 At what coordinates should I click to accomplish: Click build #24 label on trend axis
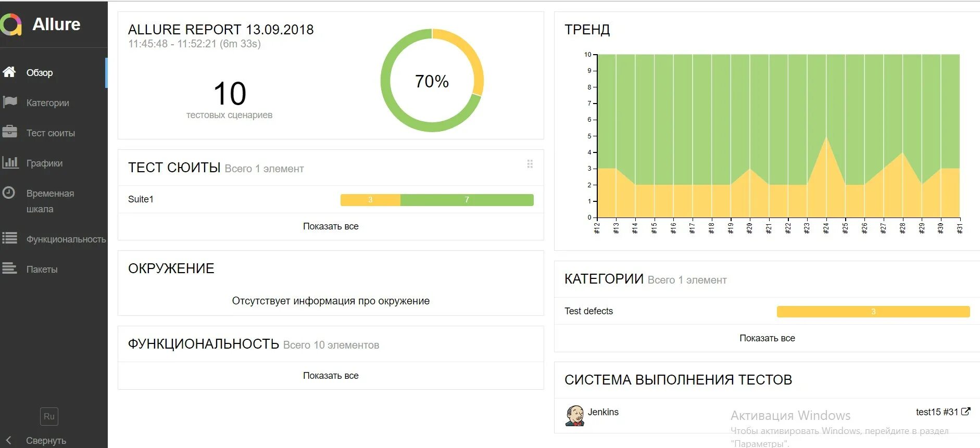point(826,228)
